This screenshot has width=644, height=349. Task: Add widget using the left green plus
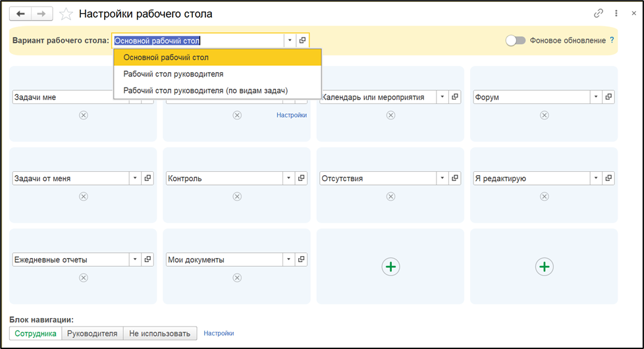[390, 267]
